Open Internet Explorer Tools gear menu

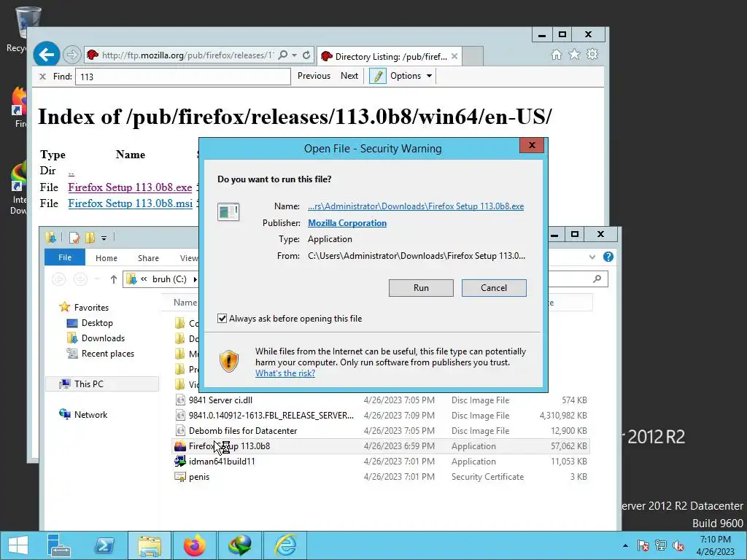tap(592, 54)
